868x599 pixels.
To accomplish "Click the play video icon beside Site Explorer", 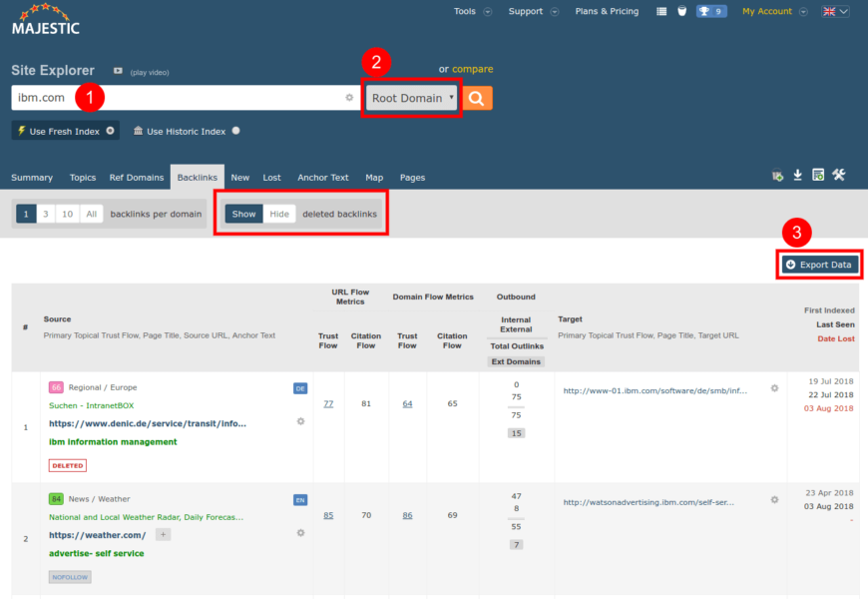I will pyautogui.click(x=118, y=71).
